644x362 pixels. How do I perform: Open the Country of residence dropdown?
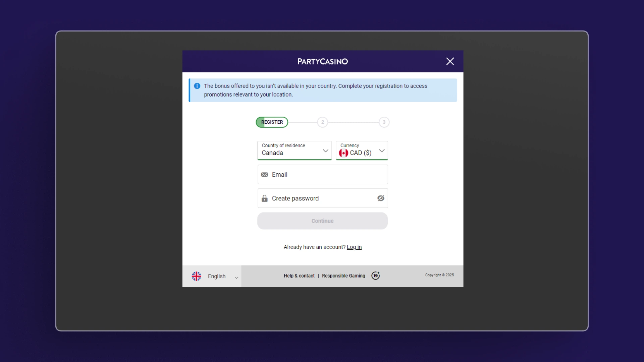point(294,150)
